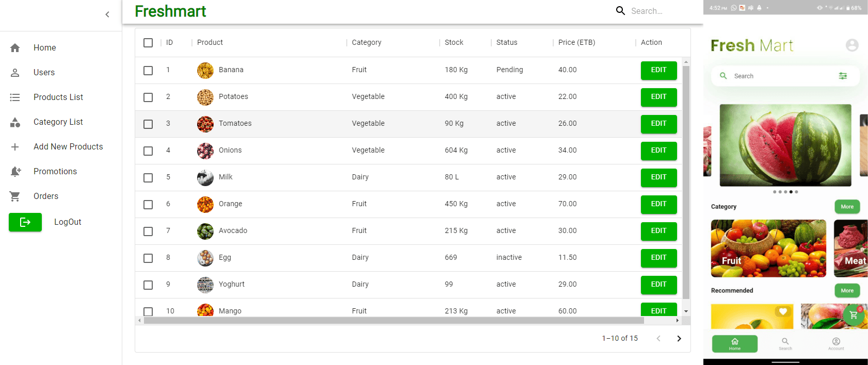The width and height of the screenshot is (868, 365).
Task: Click the Home house icon in sidebar
Action: pyautogui.click(x=15, y=48)
